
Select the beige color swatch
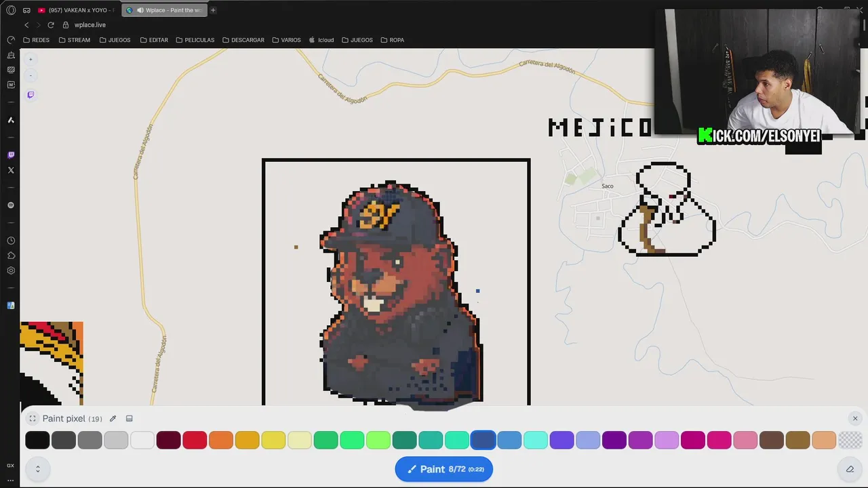pyautogui.click(x=824, y=441)
